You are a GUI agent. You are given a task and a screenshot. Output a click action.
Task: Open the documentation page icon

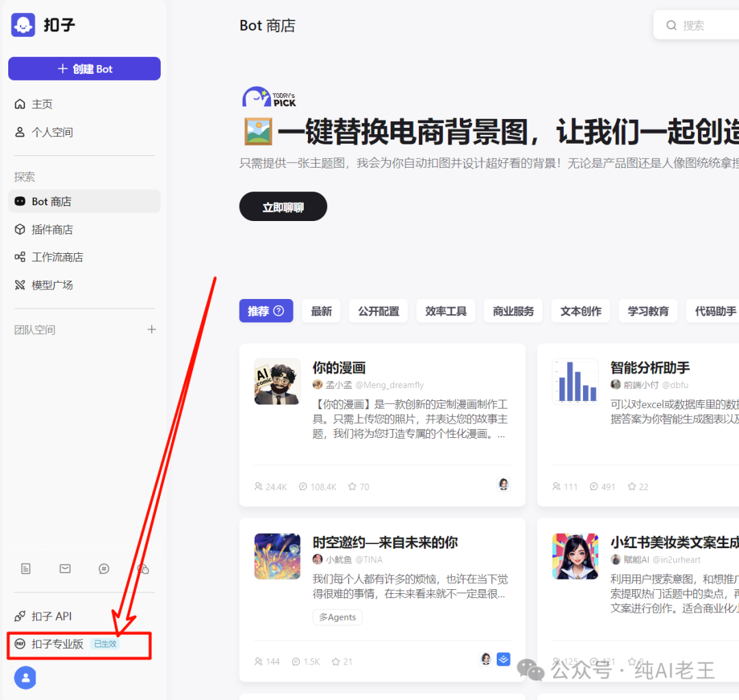26,569
